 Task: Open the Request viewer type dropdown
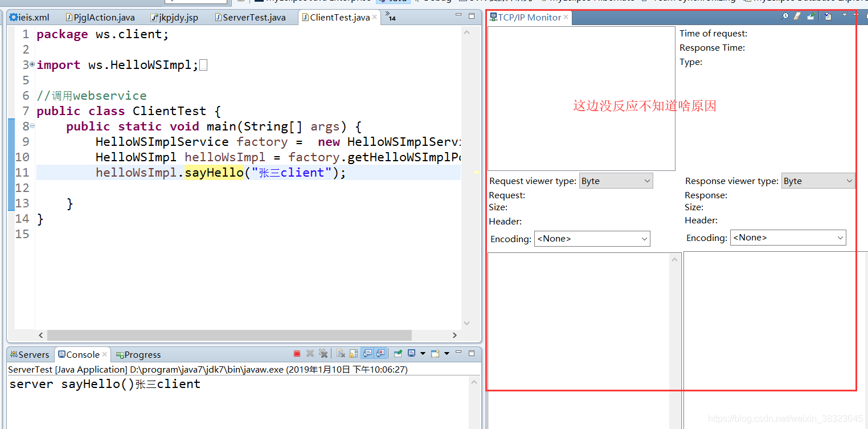pos(616,181)
